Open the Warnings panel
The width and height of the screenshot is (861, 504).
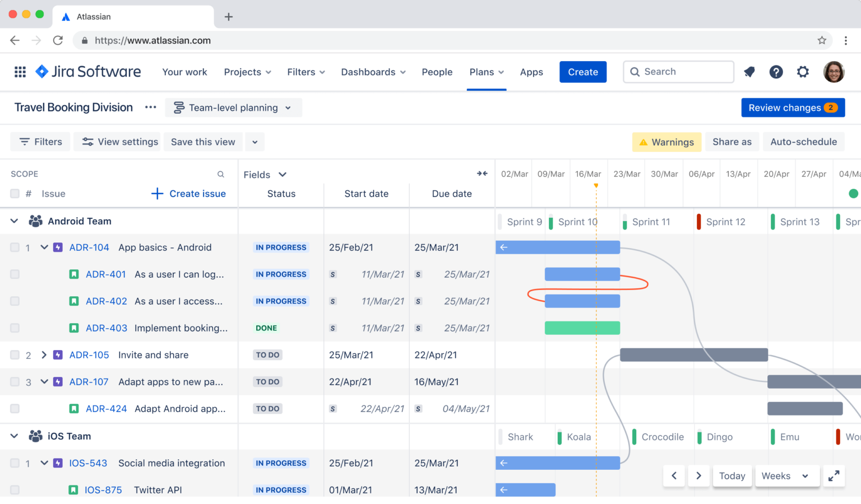[666, 142]
